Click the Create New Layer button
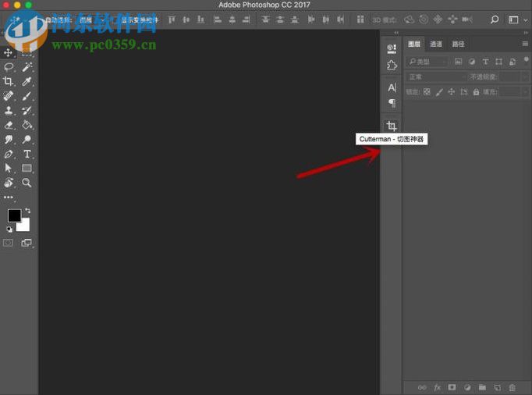This screenshot has width=532, height=395. 497,387
